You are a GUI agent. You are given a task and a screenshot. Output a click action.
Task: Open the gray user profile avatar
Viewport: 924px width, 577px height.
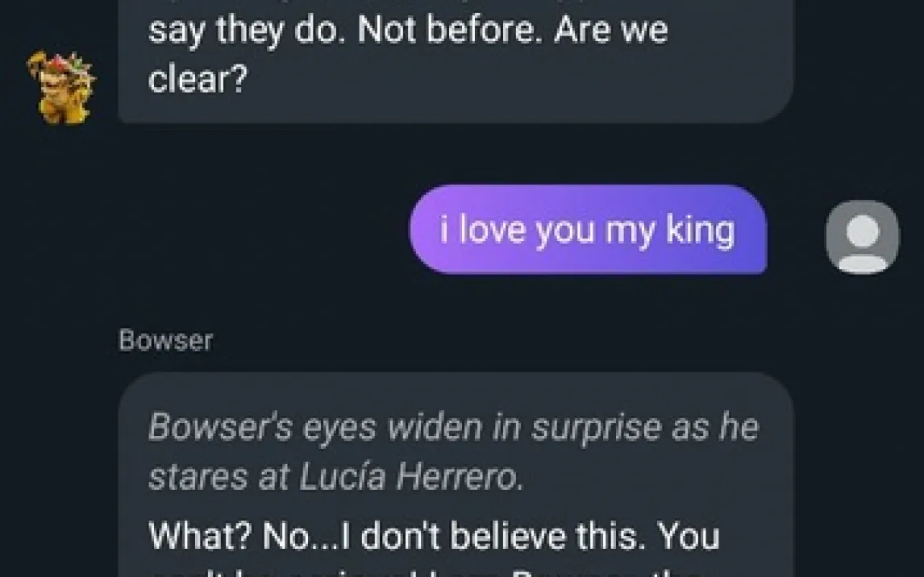click(x=862, y=237)
